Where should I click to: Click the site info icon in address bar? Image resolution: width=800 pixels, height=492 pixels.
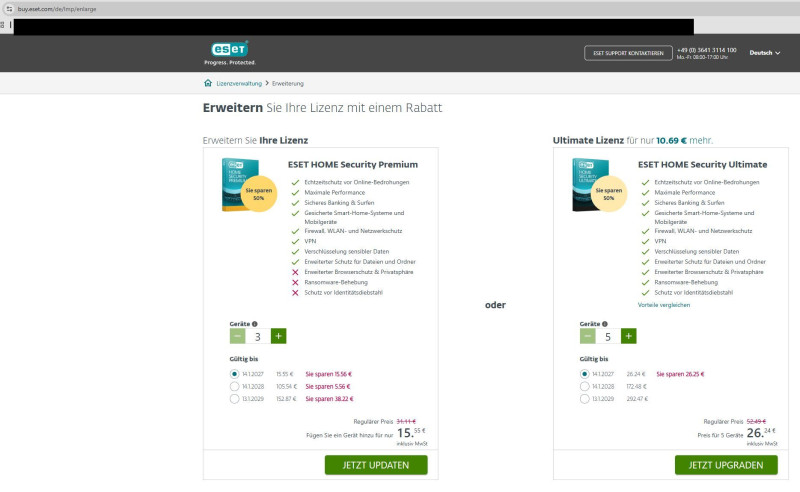click(9, 9)
